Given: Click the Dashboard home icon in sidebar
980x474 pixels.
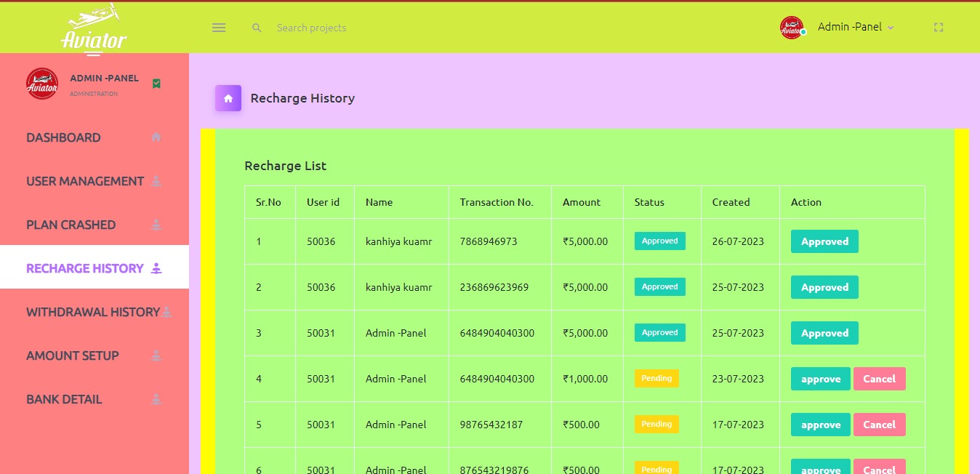Looking at the screenshot, I should pos(156,137).
